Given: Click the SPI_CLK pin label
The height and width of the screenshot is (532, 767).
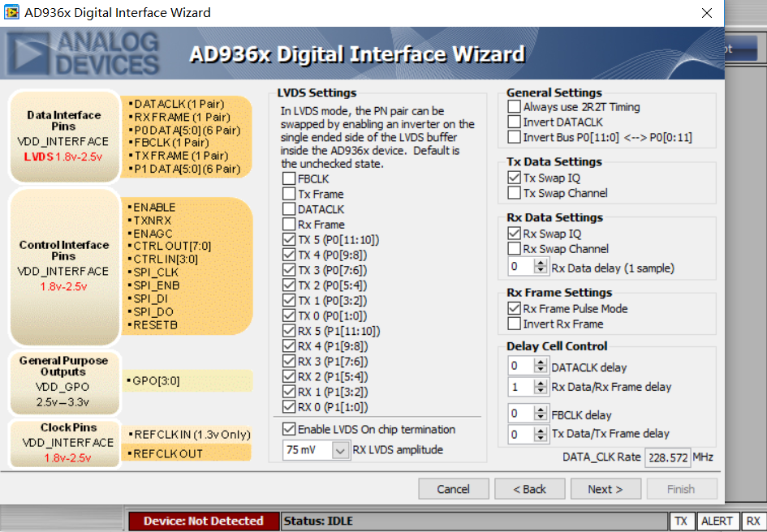Looking at the screenshot, I should tap(155, 272).
